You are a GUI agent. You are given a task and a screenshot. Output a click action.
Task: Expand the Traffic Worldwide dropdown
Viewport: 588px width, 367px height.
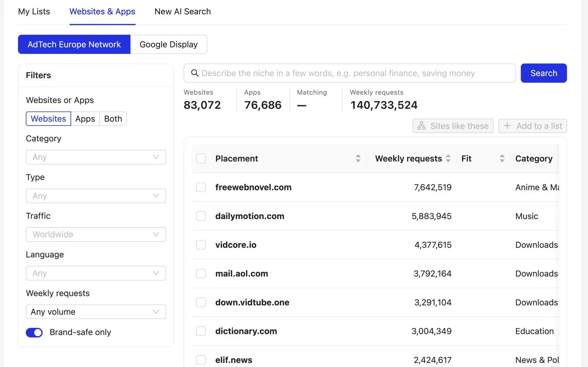96,235
